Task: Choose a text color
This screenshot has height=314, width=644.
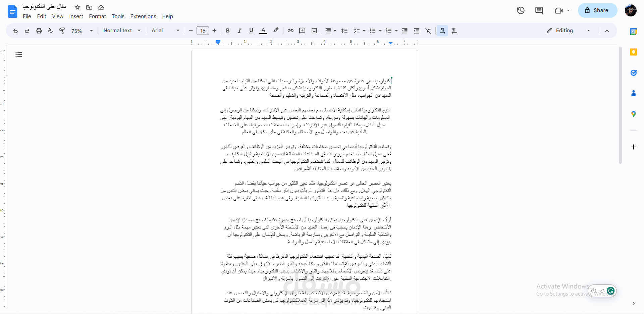Action: point(263,31)
